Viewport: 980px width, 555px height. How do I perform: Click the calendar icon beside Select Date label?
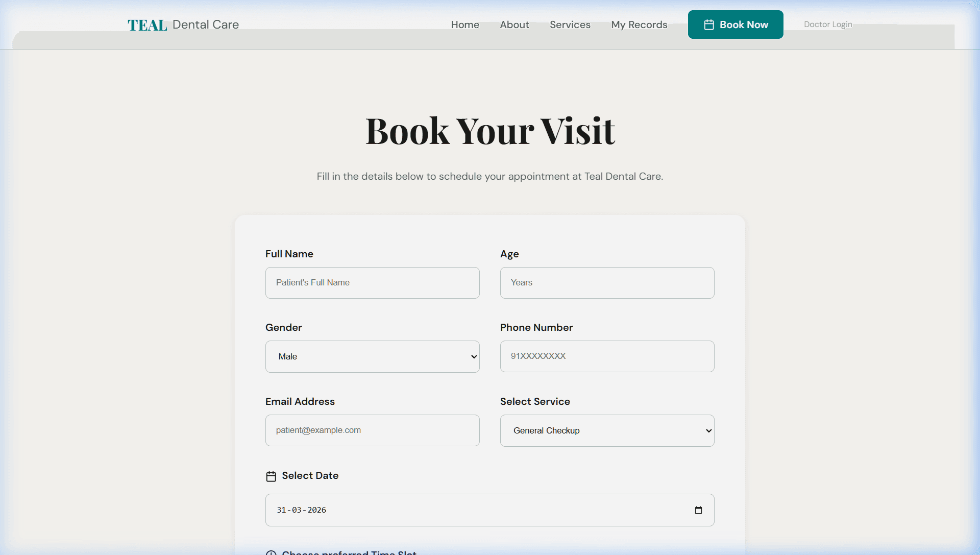click(x=271, y=476)
